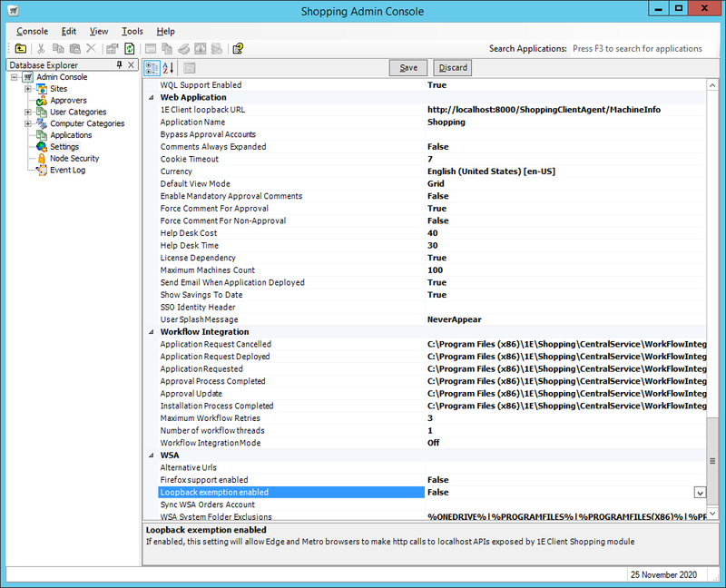Click the Approvers tree icon
The image size is (726, 588).
tap(42, 101)
